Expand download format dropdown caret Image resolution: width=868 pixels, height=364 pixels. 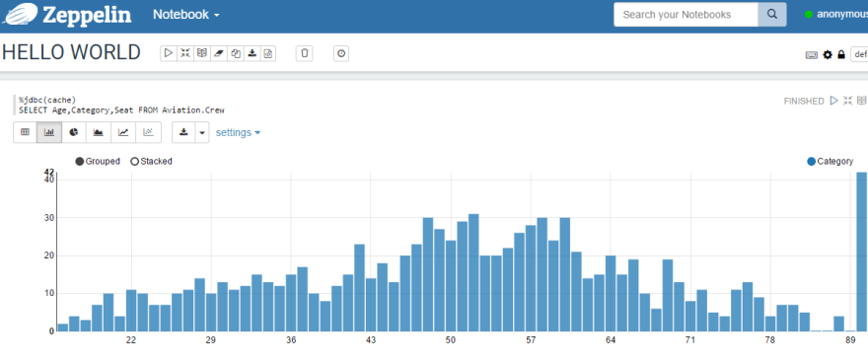[202, 132]
